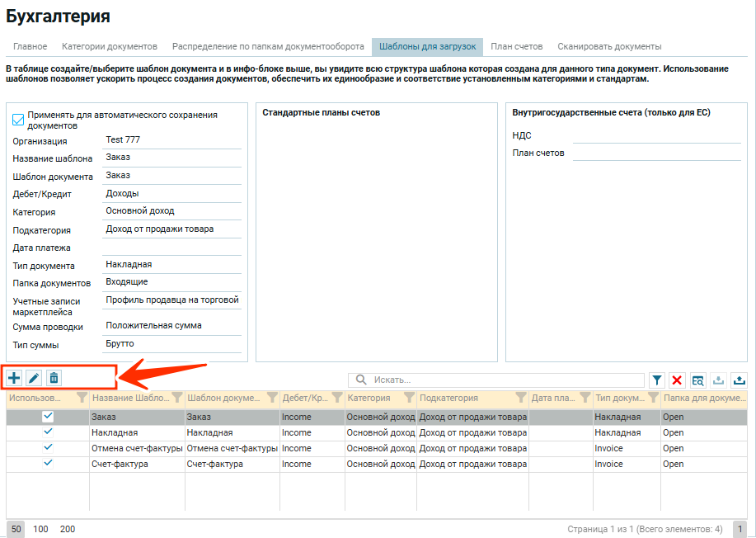The height and width of the screenshot is (538, 756).
Task: Open the Категории документов tab
Action: click(x=109, y=46)
